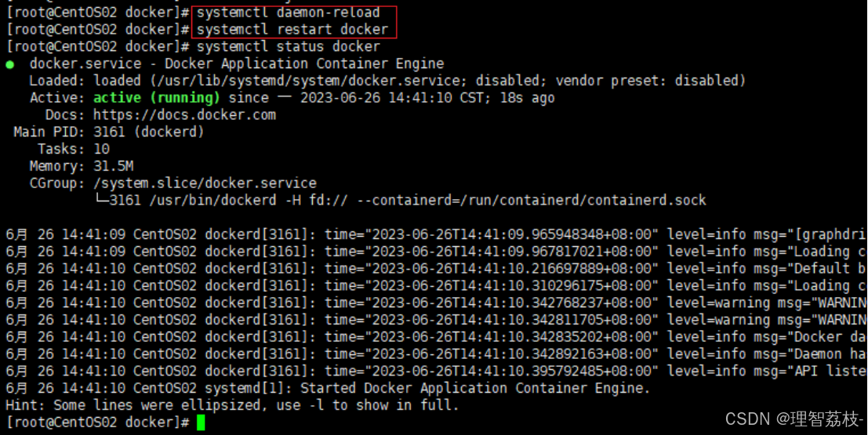This screenshot has height=435, width=868.
Task: Click the green docker.service status dot
Action: click(x=10, y=65)
